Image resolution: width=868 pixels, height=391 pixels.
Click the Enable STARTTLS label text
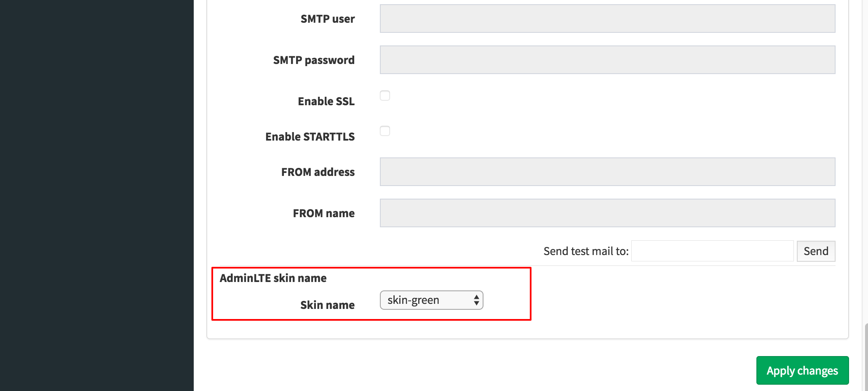tap(310, 137)
